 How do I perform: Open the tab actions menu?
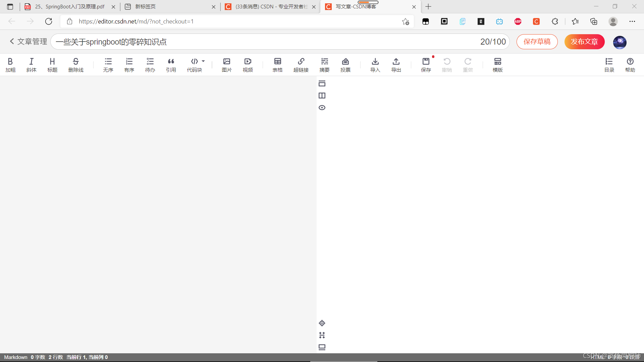(10, 7)
